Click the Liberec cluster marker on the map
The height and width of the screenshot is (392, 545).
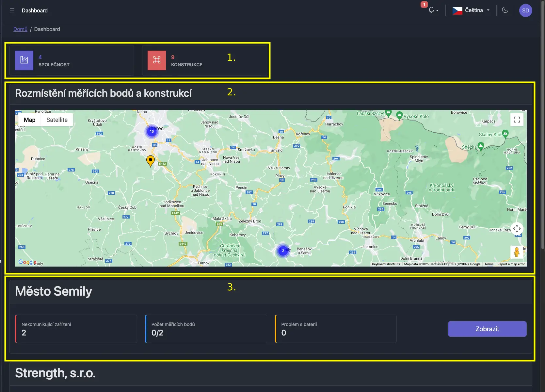pyautogui.click(x=152, y=131)
